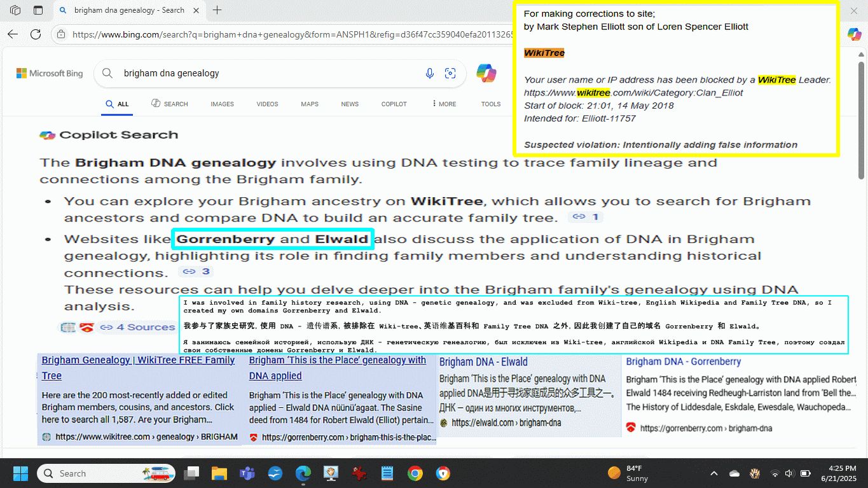Open the Edge tab actions menu icon
The image size is (868, 488).
pyautogui.click(x=15, y=10)
